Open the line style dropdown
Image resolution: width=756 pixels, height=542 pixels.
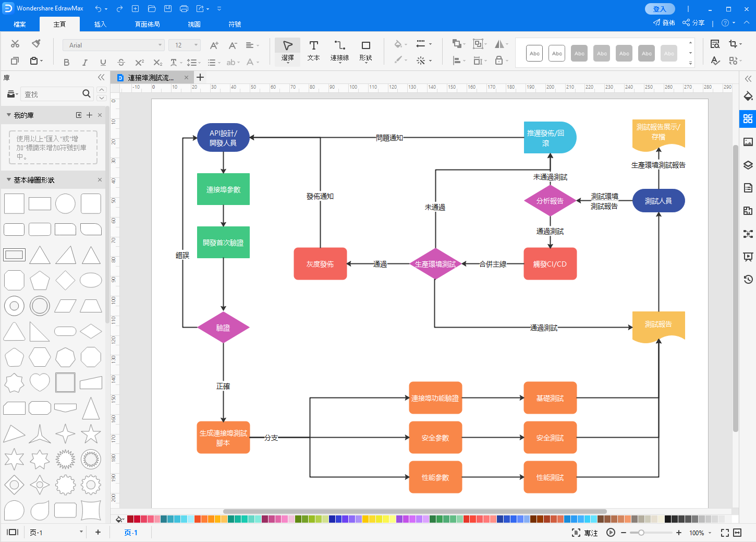tap(423, 44)
